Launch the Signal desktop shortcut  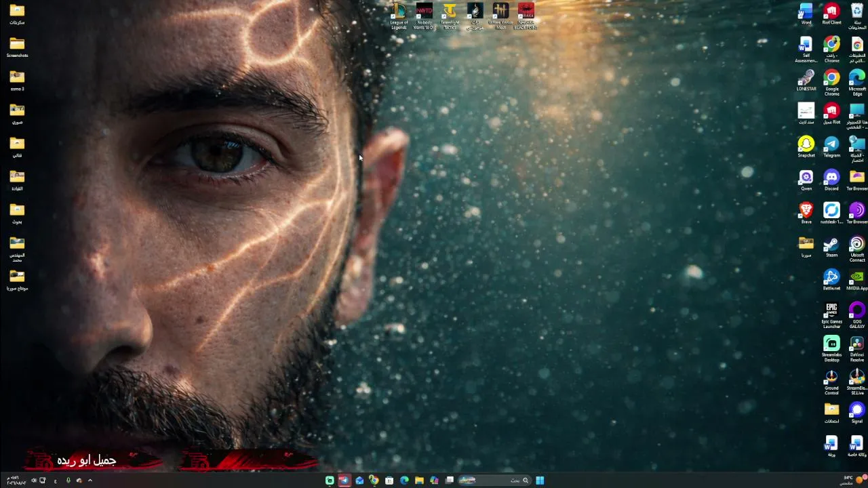(x=857, y=412)
